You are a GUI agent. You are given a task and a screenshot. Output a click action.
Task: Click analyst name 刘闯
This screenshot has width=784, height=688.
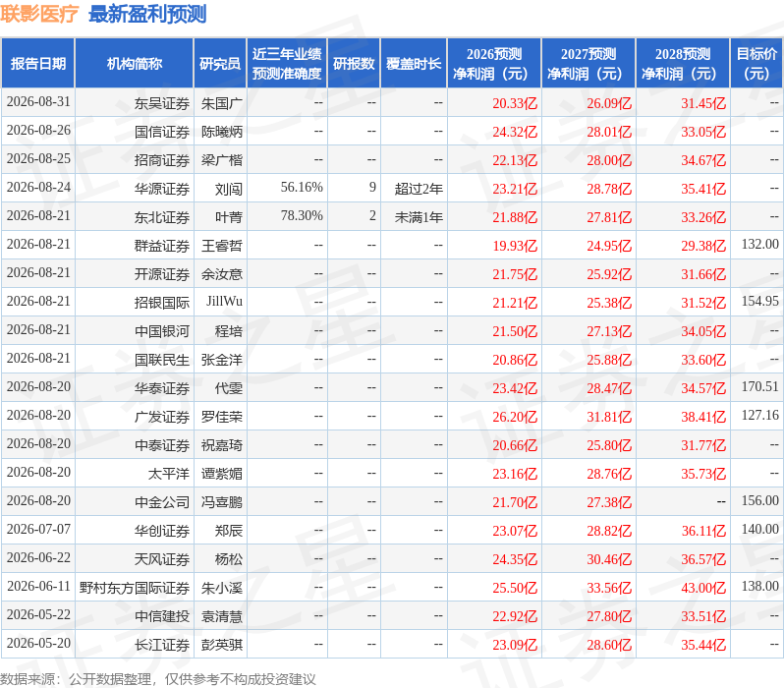click(x=229, y=189)
